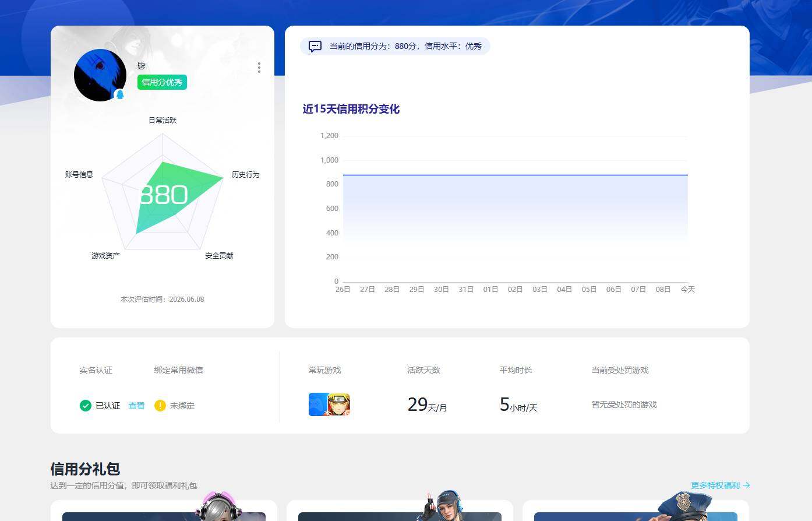The image size is (812, 521).
Task: Click the 08日 label on chart axis
Action: 663,289
